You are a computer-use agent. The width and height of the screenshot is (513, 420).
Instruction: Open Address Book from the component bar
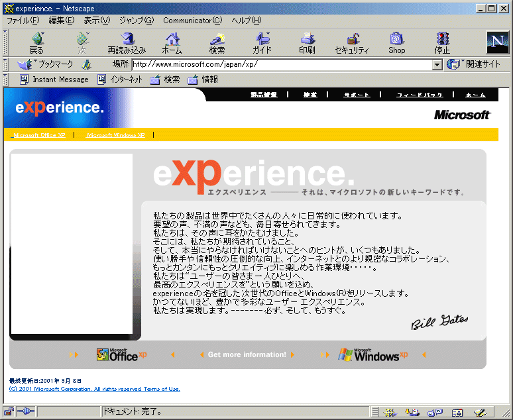coord(457,413)
